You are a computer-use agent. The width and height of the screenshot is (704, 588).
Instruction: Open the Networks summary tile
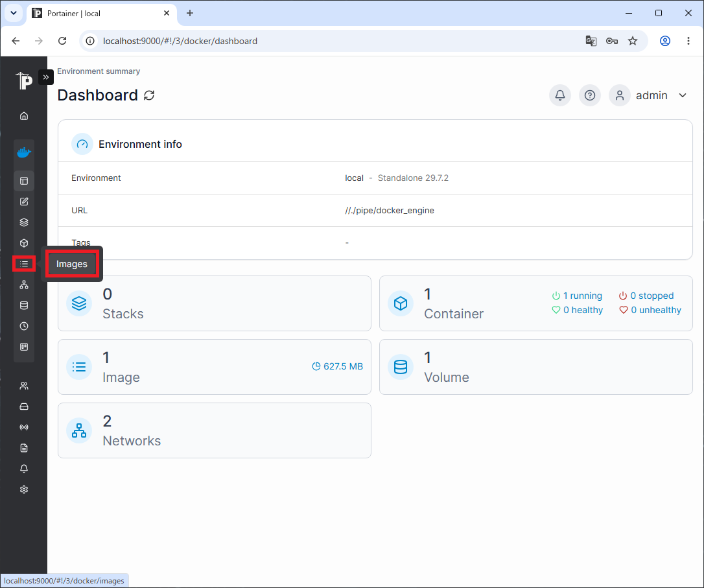coord(214,430)
